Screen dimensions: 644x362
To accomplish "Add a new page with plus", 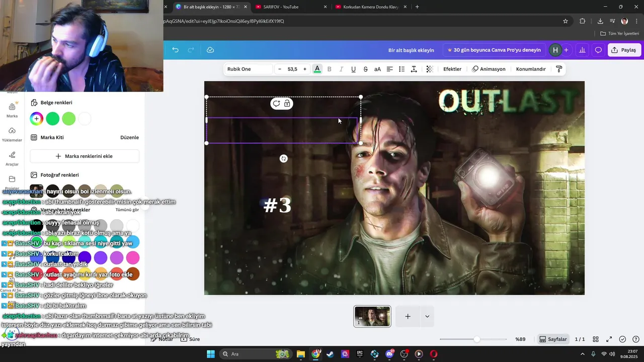I will pos(408,316).
